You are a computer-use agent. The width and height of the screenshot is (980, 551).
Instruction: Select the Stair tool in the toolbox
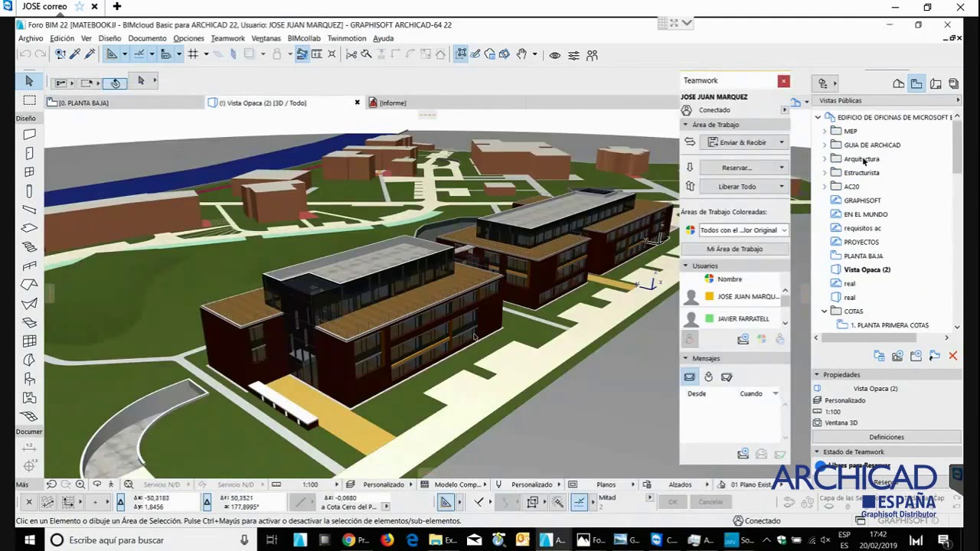pos(29,247)
